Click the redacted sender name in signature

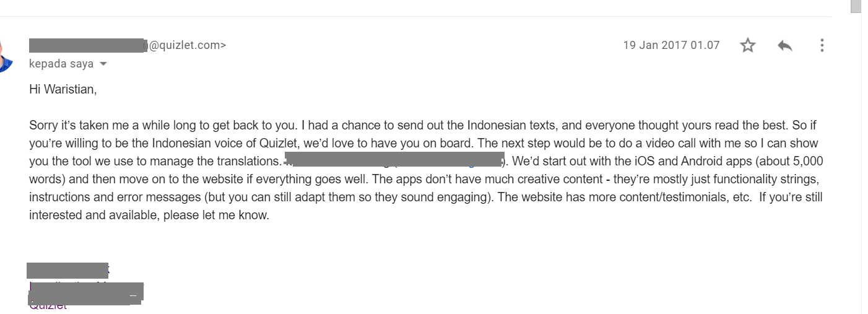[68, 270]
